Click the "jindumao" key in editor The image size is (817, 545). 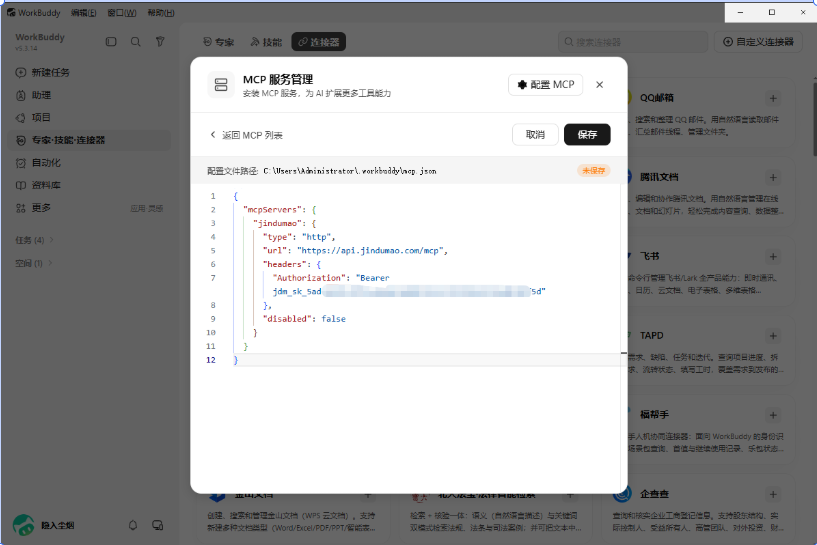(278, 223)
